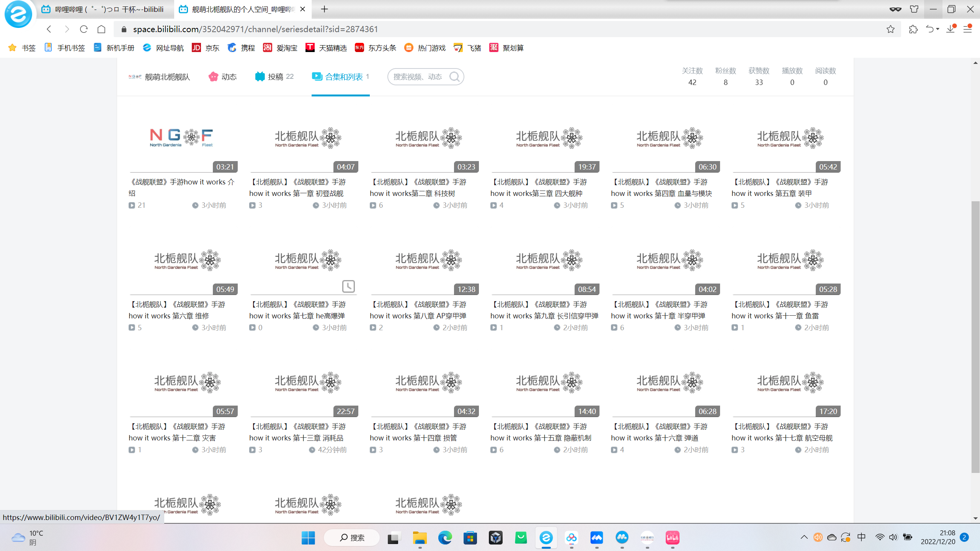Click the browser back arrow
Screen dimensions: 980x551
coord(49,29)
